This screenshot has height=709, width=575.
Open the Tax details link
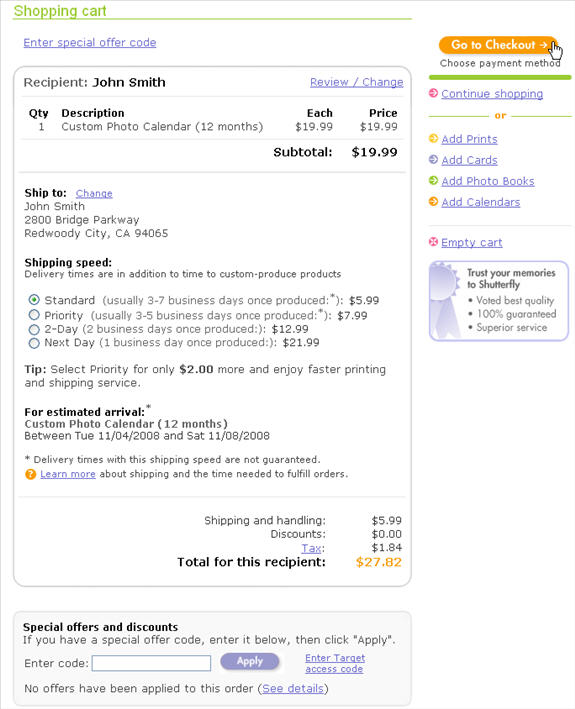312,548
